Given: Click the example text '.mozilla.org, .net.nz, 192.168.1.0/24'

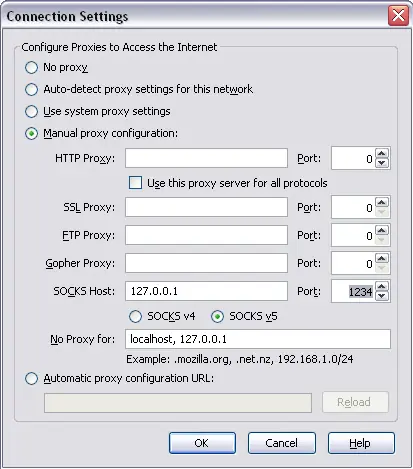Looking at the screenshot, I should [264, 359].
